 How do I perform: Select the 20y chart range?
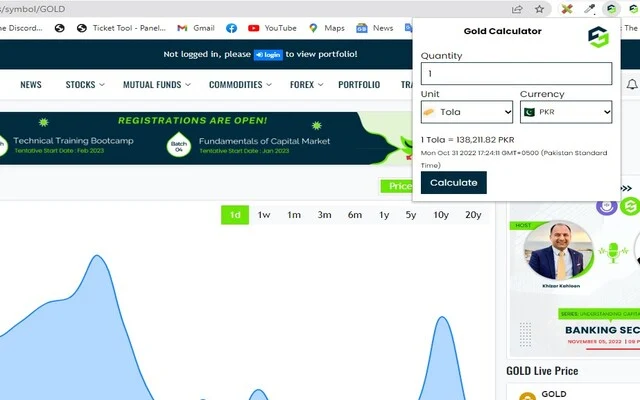tap(473, 215)
